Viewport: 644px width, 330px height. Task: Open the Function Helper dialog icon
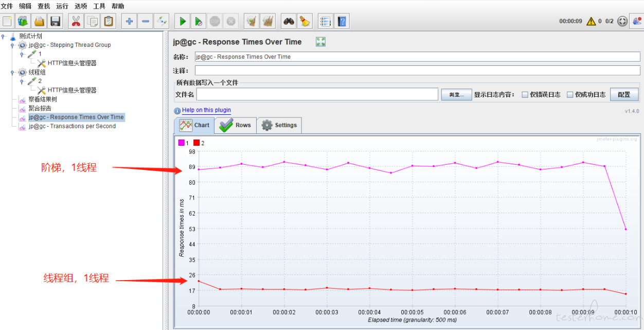click(326, 21)
